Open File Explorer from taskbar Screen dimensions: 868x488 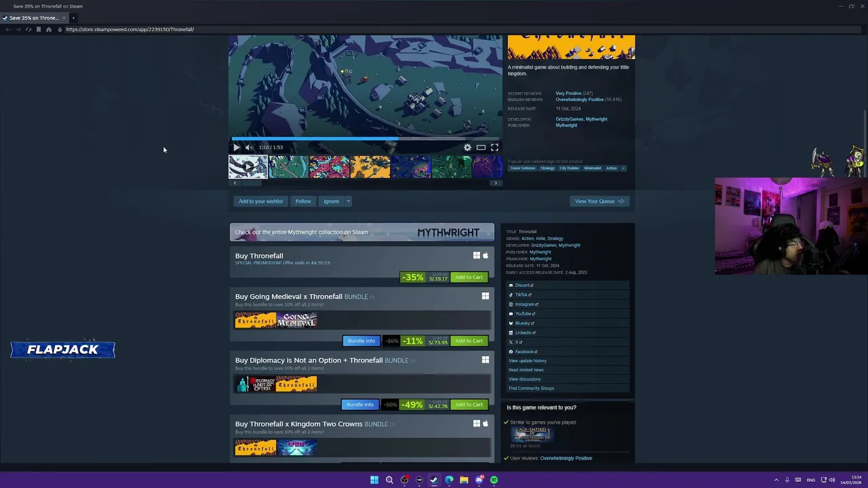(464, 480)
